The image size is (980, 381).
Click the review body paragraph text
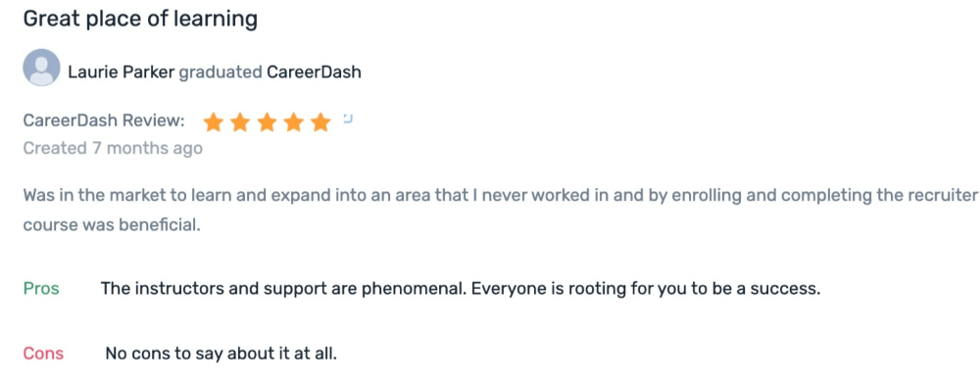click(500, 211)
